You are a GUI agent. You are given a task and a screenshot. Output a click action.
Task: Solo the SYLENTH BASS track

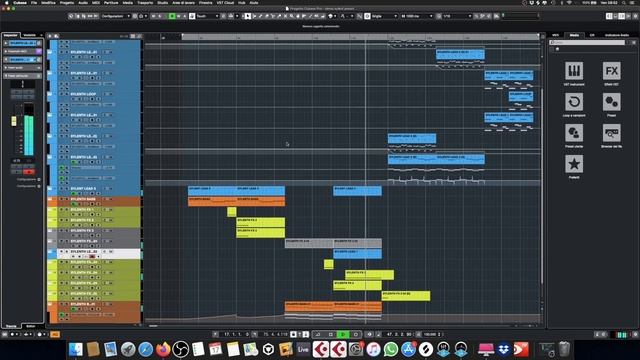point(67,199)
